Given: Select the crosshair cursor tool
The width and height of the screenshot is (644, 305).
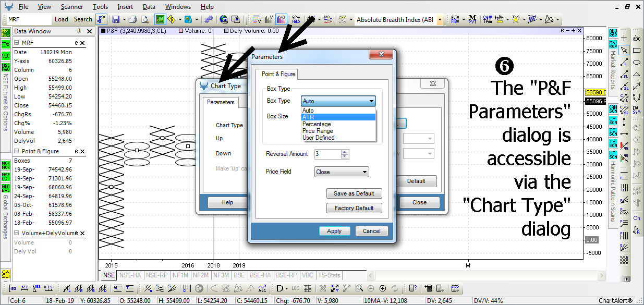Looking at the screenshot, I should pos(624,38).
